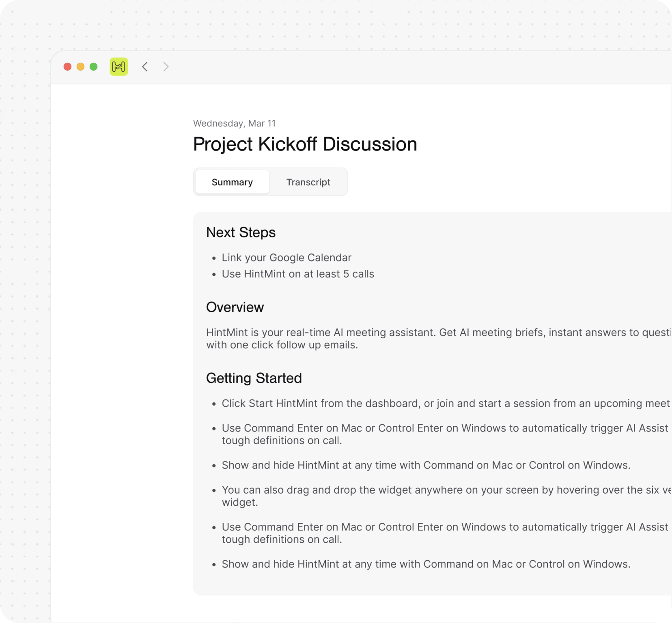Viewport: 672px width, 623px height.
Task: Switch to the Transcript tab
Action: coord(308,182)
